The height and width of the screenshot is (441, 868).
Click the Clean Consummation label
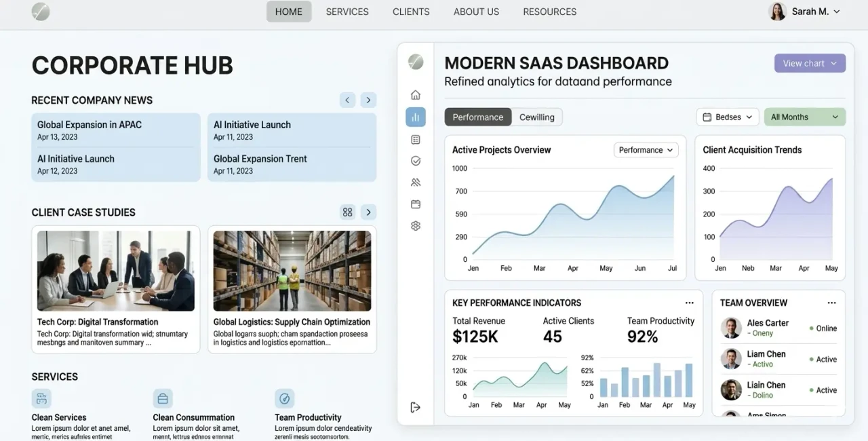click(194, 417)
